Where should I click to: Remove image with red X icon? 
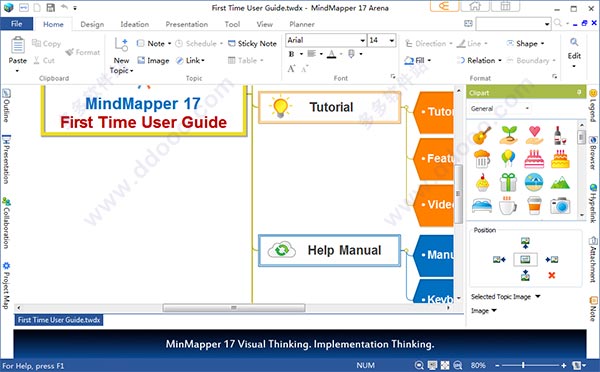(x=551, y=275)
